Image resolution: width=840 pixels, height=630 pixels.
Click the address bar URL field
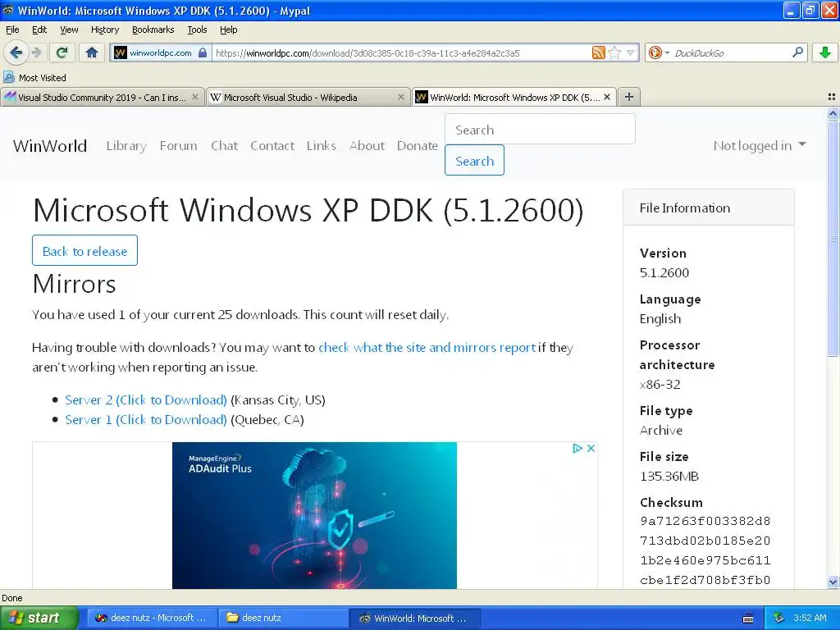point(402,52)
